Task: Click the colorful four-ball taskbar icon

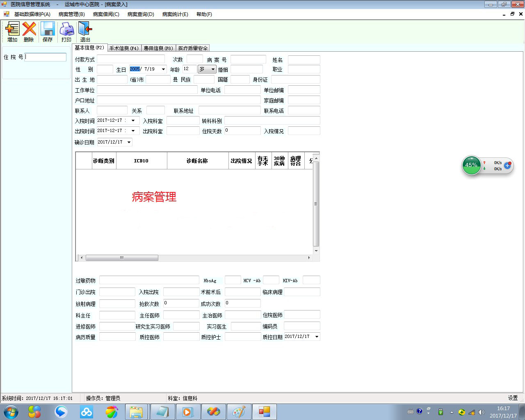Action: pos(34,412)
